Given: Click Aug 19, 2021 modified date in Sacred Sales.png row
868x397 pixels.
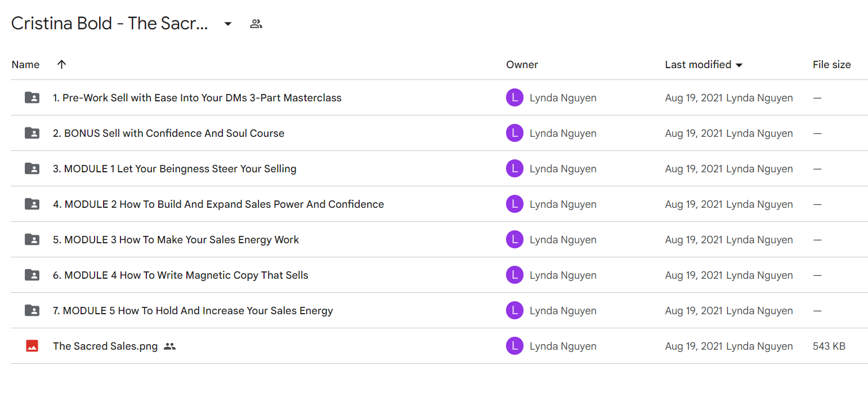Looking at the screenshot, I should pos(693,346).
